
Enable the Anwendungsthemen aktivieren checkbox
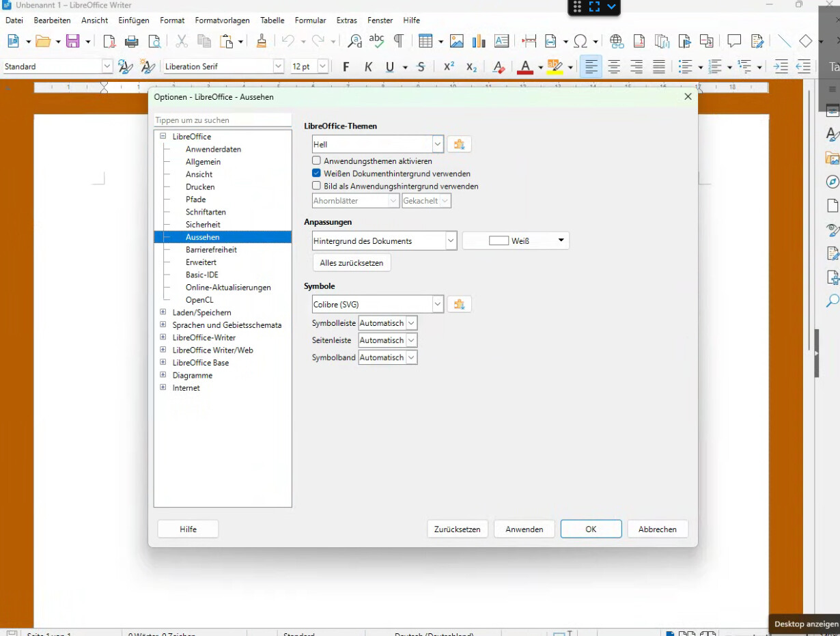(x=316, y=161)
